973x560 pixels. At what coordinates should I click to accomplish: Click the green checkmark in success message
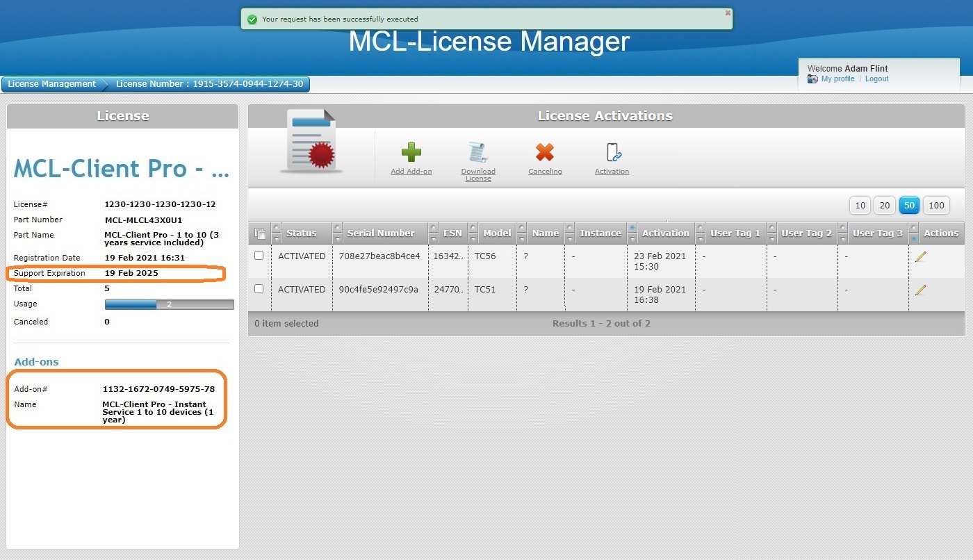(x=252, y=19)
